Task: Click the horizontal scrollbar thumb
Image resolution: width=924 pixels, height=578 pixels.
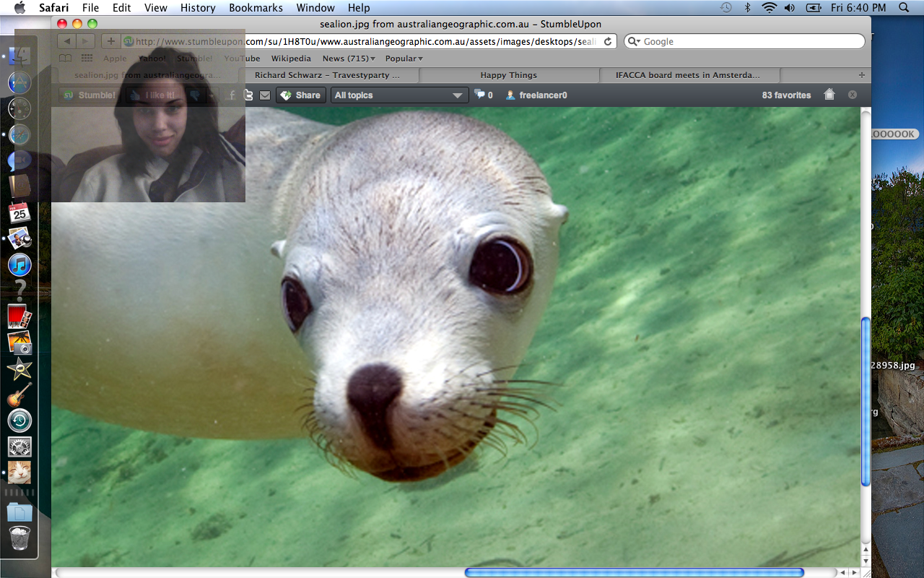Action: point(634,572)
